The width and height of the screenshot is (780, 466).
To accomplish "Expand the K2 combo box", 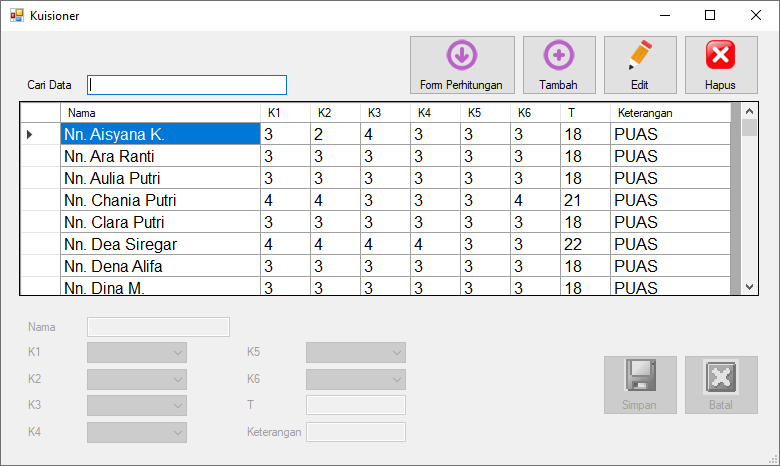I will point(178,379).
